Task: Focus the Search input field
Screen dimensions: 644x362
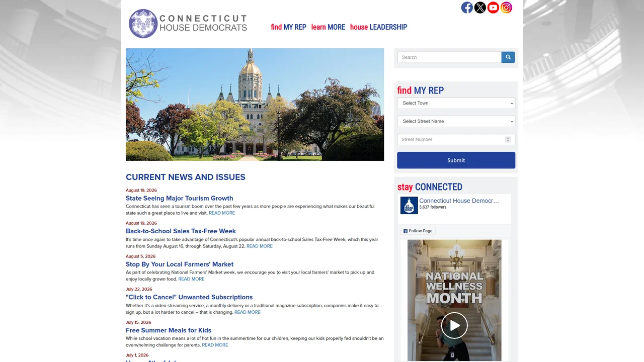Action: tap(449, 57)
